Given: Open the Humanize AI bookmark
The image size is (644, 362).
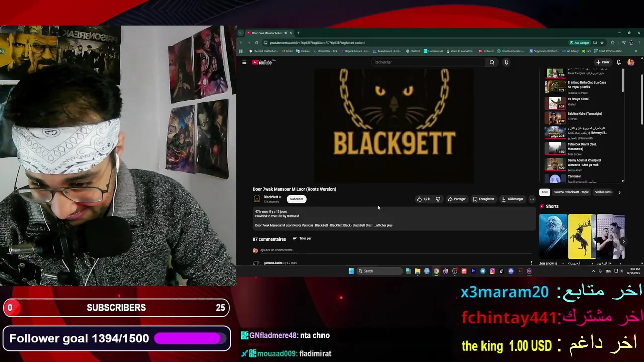Looking at the screenshot, I should pyautogui.click(x=433, y=51).
